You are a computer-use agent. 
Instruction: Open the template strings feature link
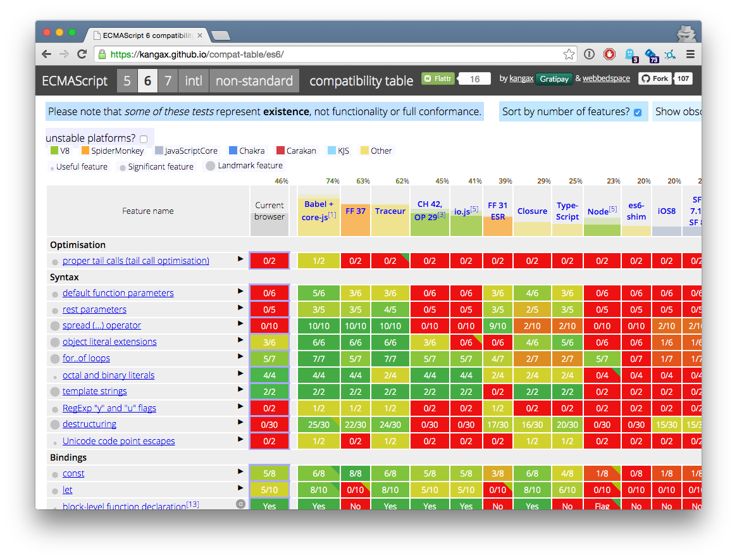(94, 391)
